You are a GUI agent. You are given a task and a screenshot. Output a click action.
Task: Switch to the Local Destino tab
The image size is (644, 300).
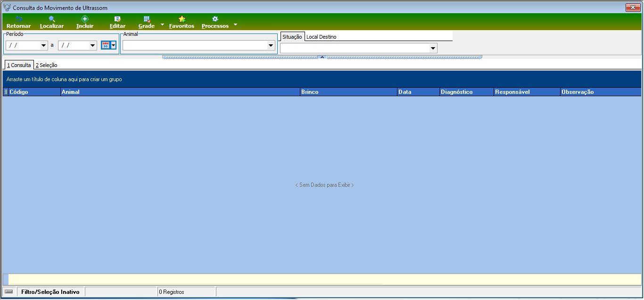pyautogui.click(x=322, y=37)
